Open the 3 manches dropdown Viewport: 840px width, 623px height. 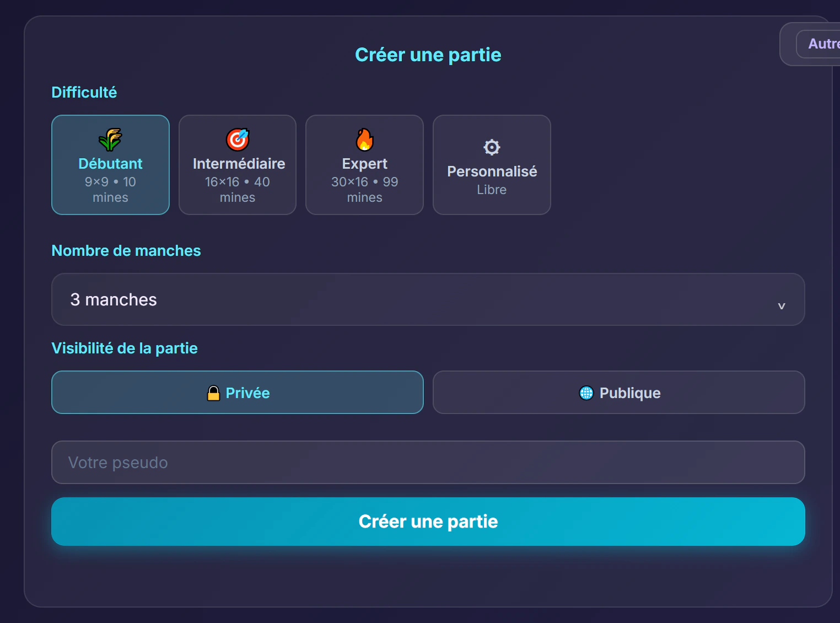pyautogui.click(x=428, y=299)
